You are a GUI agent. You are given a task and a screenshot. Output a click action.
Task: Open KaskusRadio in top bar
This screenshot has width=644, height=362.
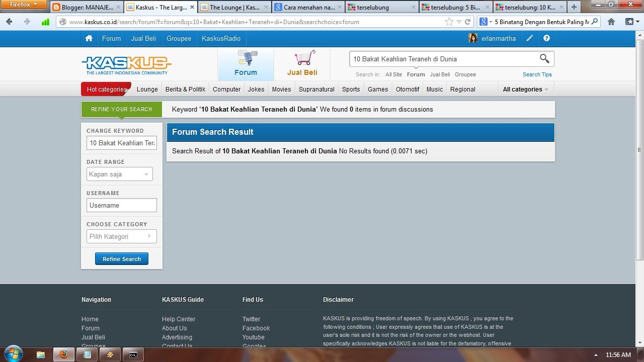tap(221, 38)
